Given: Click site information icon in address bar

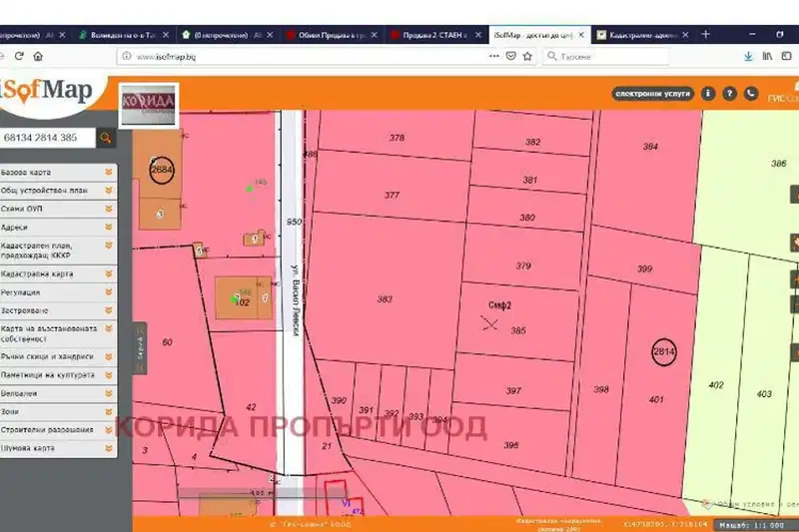Looking at the screenshot, I should (x=127, y=56).
